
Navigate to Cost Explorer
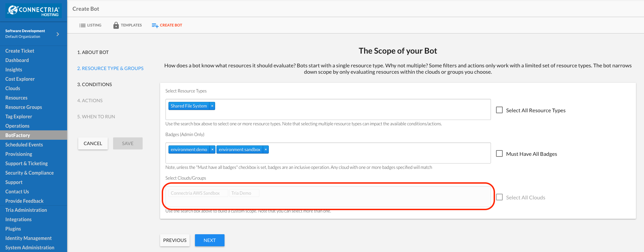pos(20,79)
